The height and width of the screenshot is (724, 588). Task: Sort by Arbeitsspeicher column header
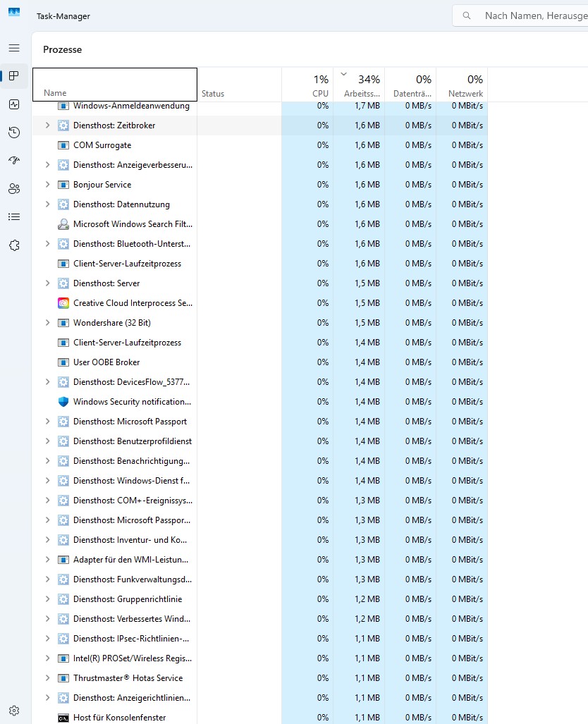tap(359, 85)
